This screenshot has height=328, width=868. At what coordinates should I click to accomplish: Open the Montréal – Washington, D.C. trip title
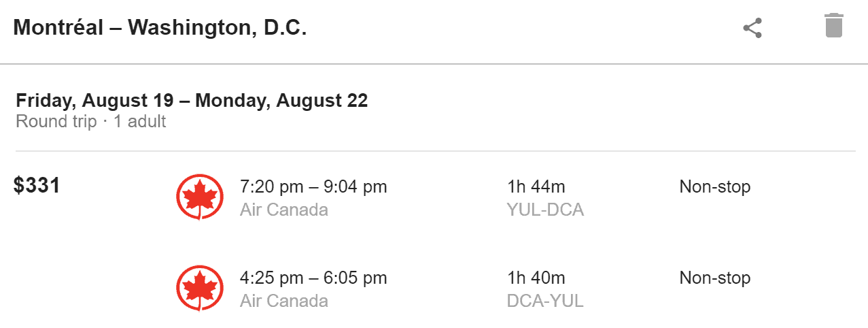[x=160, y=28]
